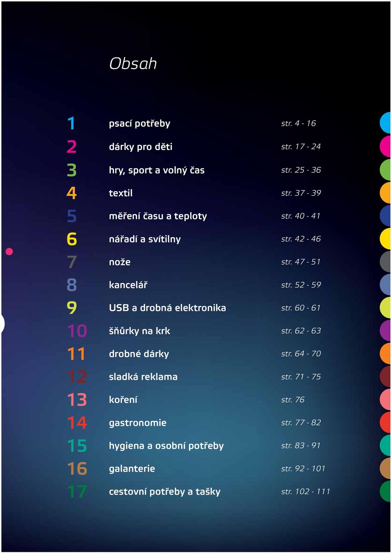Open cestovní potřeby a tašky entry
Image resolution: width=392 pixels, height=553 pixels.
coord(165,492)
